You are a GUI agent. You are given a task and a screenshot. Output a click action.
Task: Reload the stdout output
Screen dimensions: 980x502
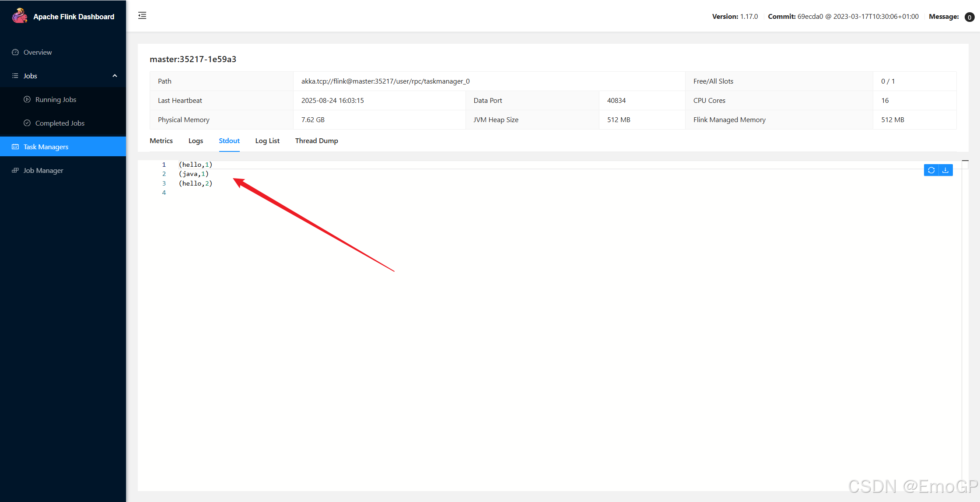(x=931, y=170)
